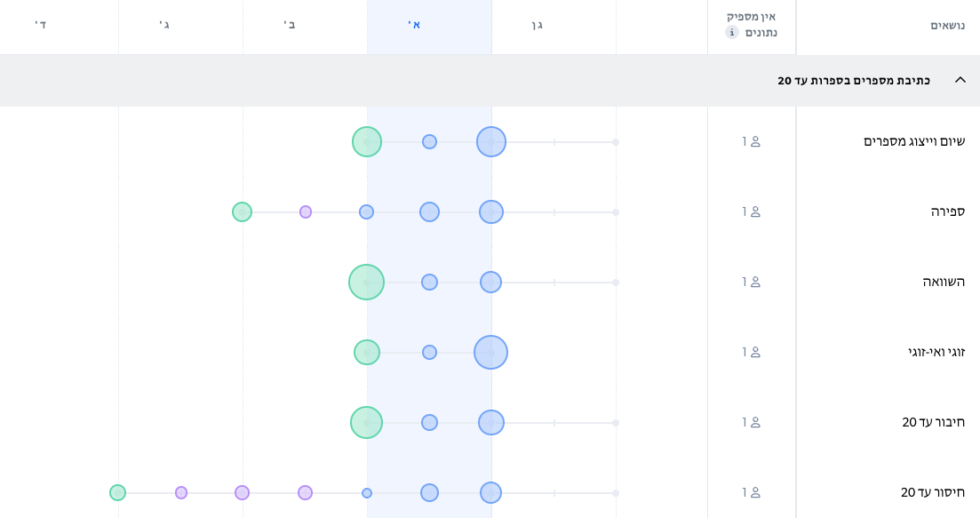Click the student icon in the חיסור עד 20 row
The width and height of the screenshot is (980, 518).
(x=755, y=492)
